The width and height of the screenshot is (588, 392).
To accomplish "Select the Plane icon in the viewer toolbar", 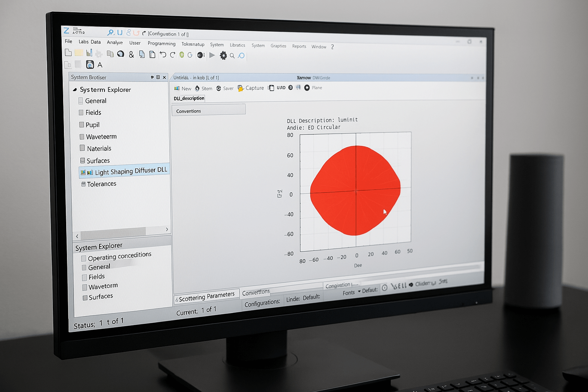I will pos(307,88).
